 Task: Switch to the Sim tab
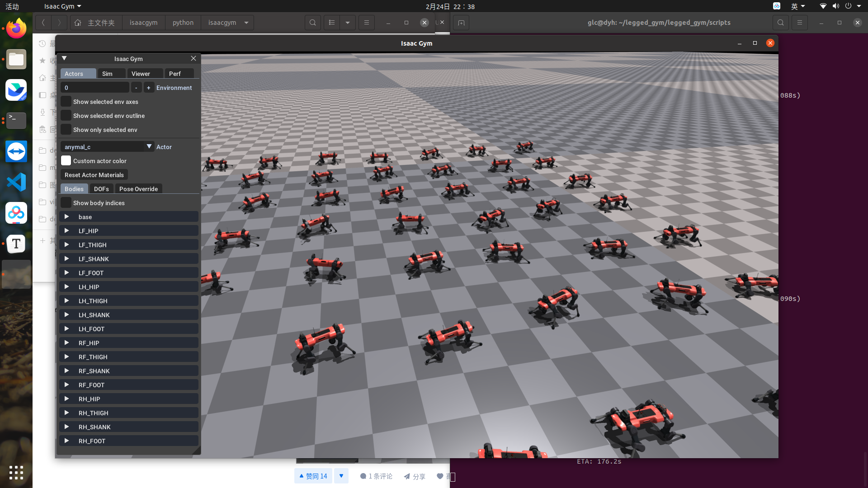(107, 73)
